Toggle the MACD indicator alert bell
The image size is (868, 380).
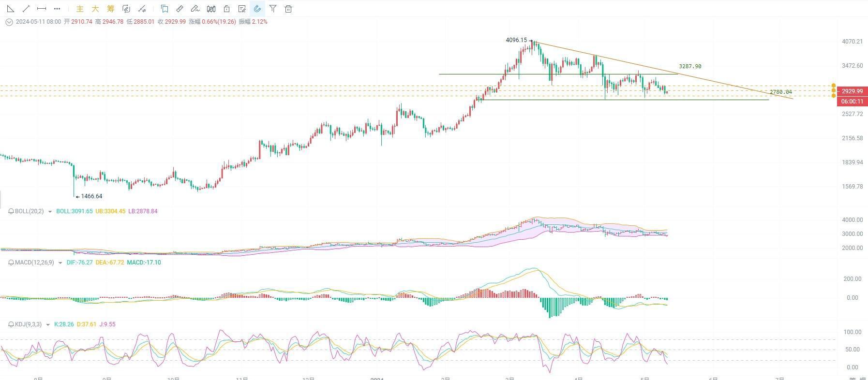(11, 263)
